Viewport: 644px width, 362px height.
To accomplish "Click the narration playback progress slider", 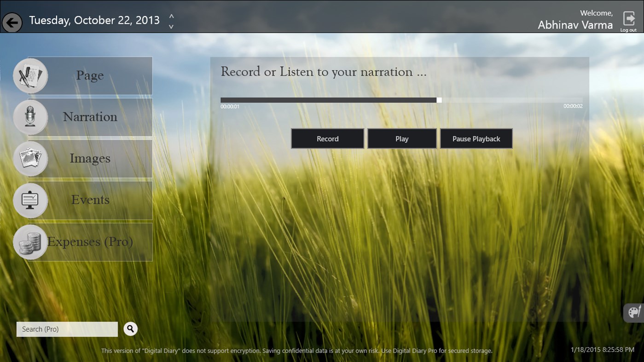I will click(x=439, y=100).
